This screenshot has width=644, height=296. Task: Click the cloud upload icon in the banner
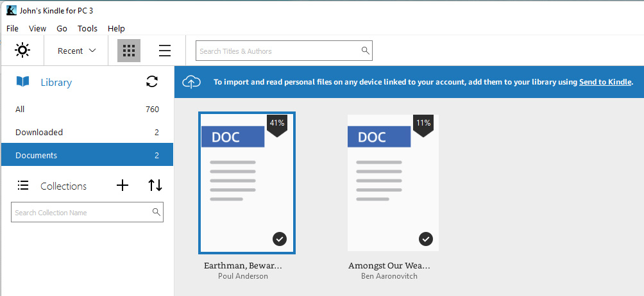point(191,82)
